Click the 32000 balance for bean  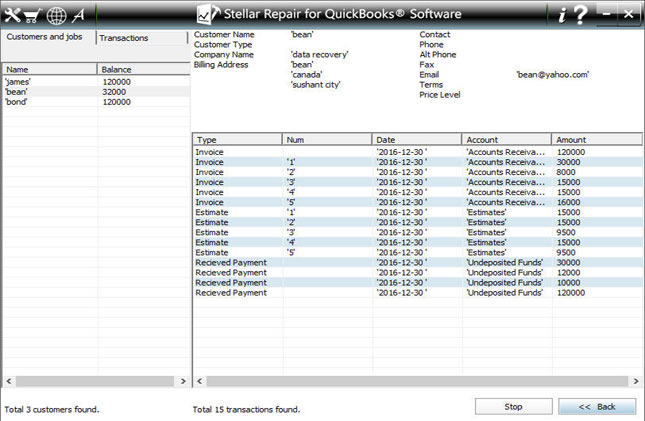[114, 92]
